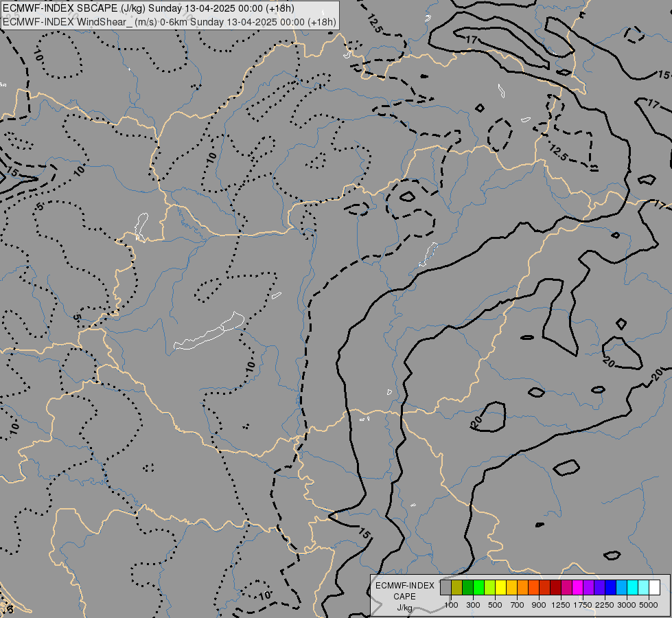Pick the white swatch at legend end
Image resolution: width=672 pixels, height=618 pixels.
(654, 587)
